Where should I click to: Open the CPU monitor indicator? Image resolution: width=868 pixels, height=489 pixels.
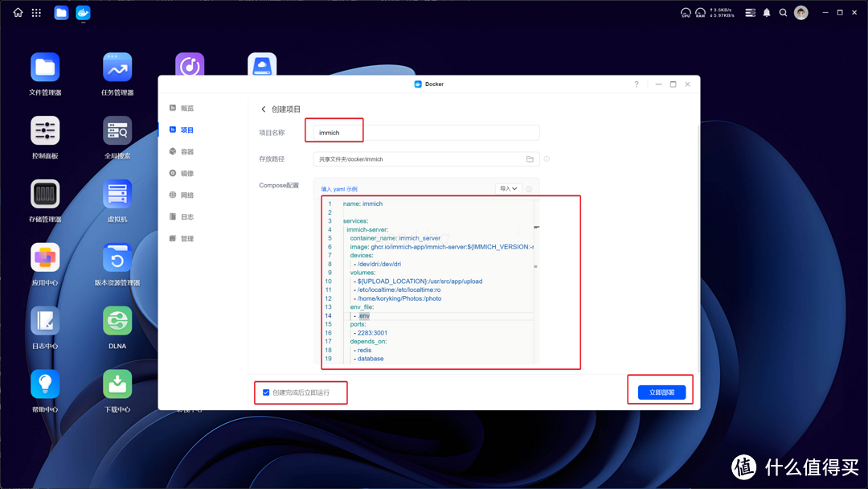[x=686, y=12]
